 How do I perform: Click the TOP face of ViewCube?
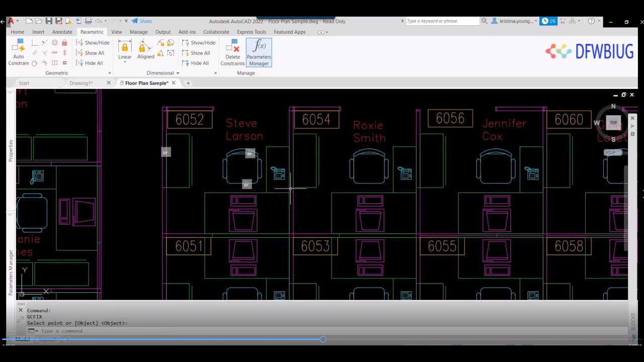(x=613, y=123)
